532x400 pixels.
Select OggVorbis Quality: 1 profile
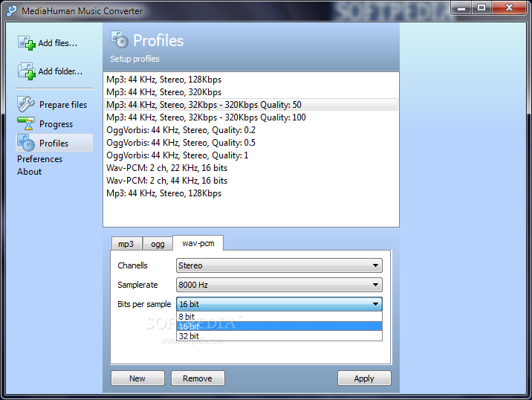coord(250,155)
